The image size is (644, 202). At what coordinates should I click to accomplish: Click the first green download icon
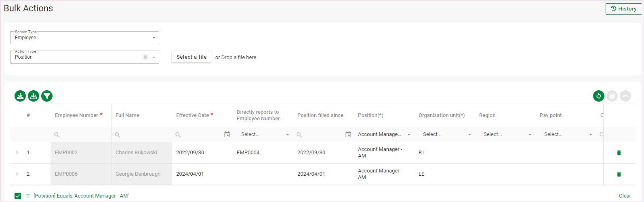[x=20, y=96]
